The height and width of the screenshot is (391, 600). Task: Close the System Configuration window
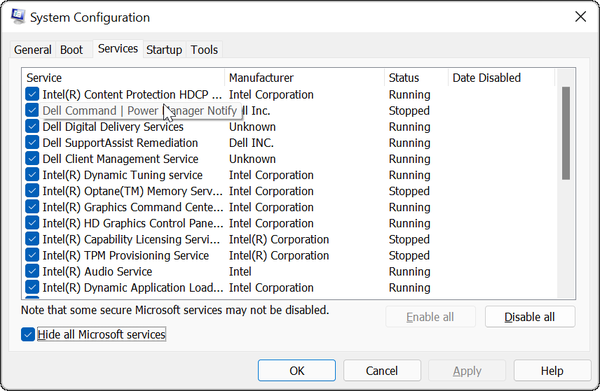580,16
